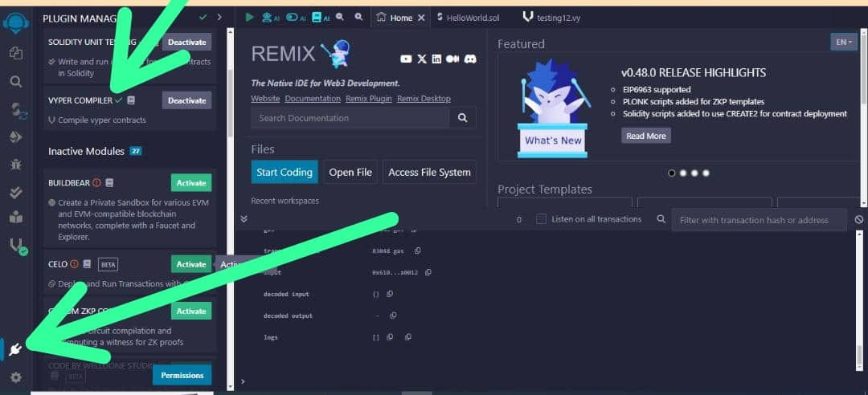This screenshot has height=395, width=868.
Task: Toggle the AI copilot switch in toolbar
Action: (x=294, y=17)
